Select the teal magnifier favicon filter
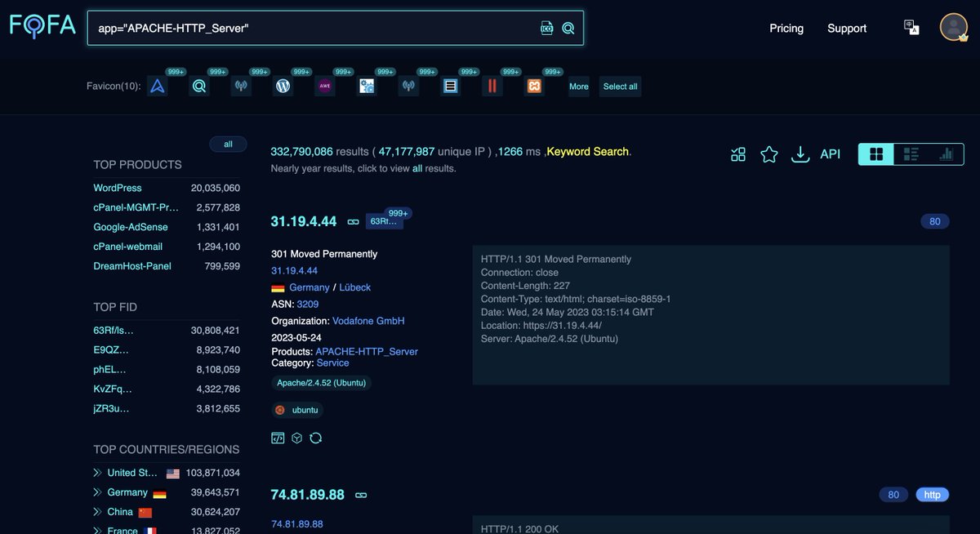980x534 pixels. (199, 86)
